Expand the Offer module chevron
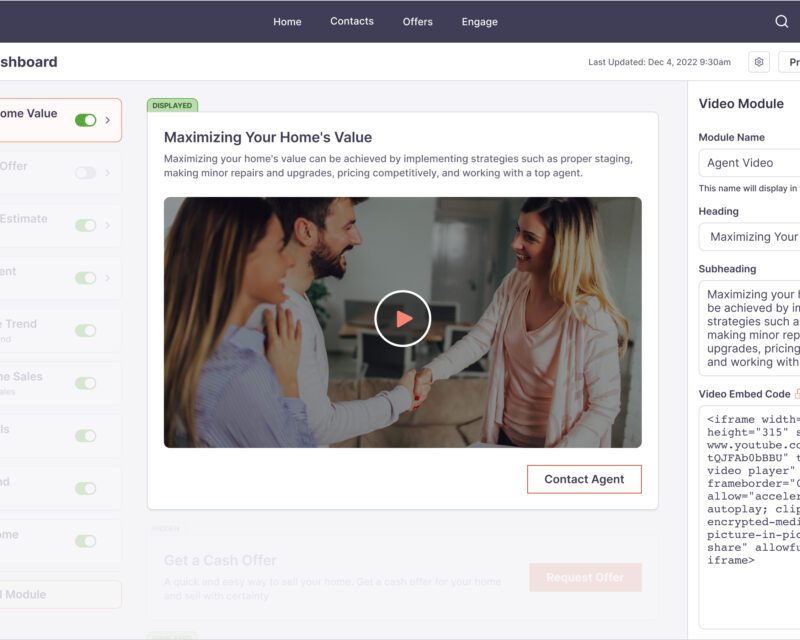The image size is (800, 640). [x=108, y=172]
